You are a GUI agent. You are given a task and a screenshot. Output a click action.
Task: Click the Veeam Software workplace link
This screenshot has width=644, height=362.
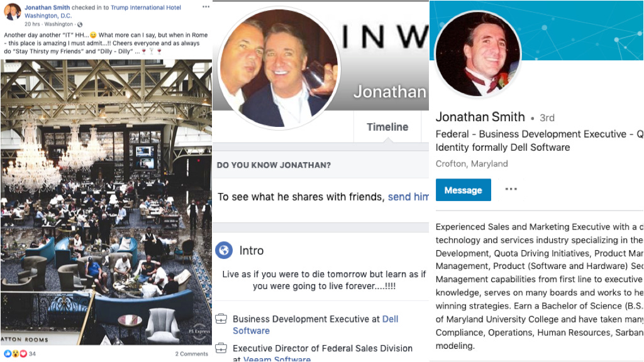tap(277, 358)
